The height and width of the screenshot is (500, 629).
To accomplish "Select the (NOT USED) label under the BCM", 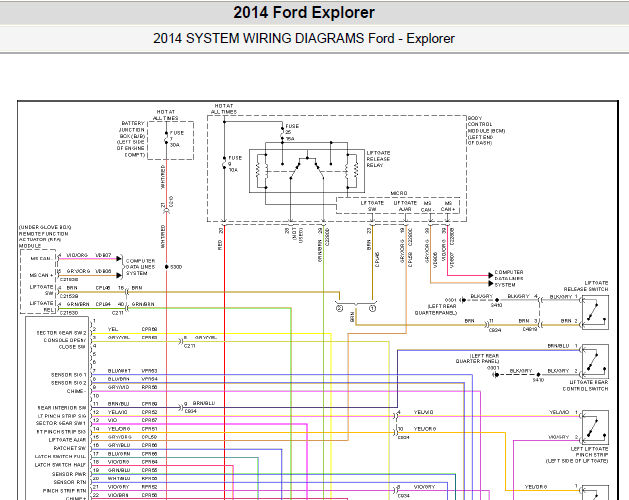I will pos(298,234).
